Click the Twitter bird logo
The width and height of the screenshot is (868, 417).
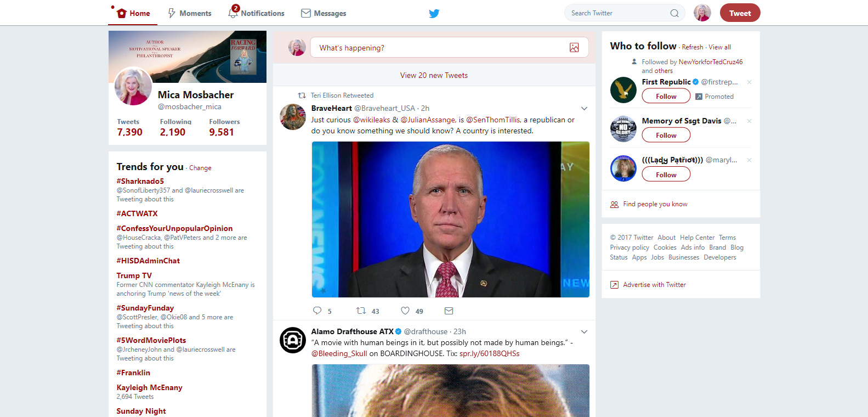(x=434, y=13)
